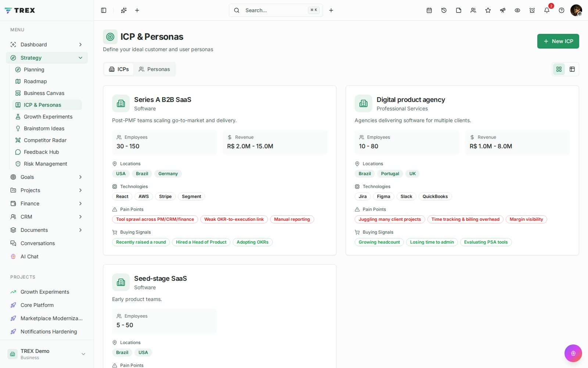Click the Seed-stage SaaS card title
Screen dimensions: 588x368
point(160,279)
